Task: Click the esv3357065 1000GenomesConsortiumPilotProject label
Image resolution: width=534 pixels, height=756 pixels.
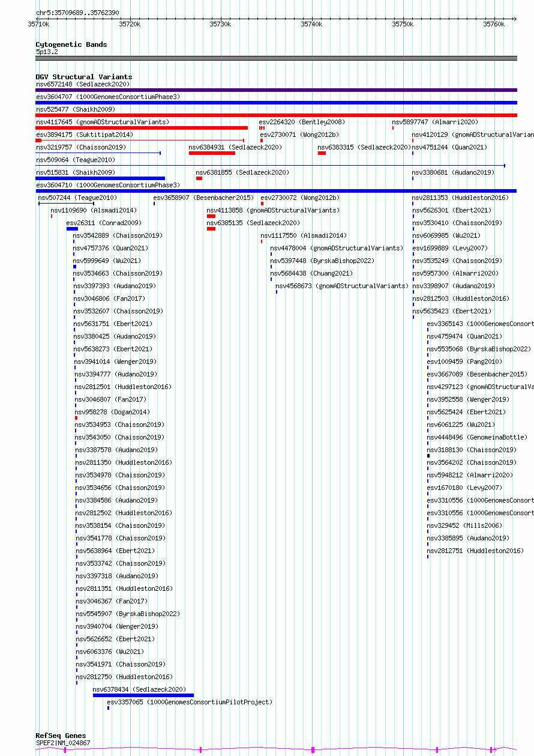Action: pyautogui.click(x=190, y=702)
